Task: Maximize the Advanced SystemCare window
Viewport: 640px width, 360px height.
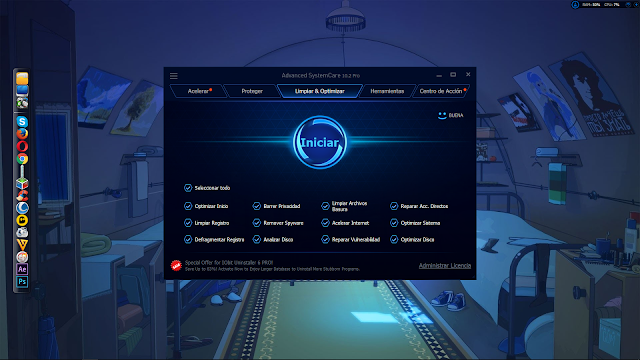Action: click(453, 75)
